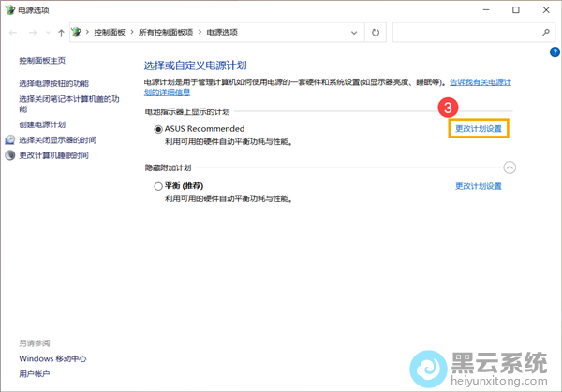Click the back arrow in navigation bar
Image resolution: width=562 pixels, height=392 pixels.
(x=11, y=33)
